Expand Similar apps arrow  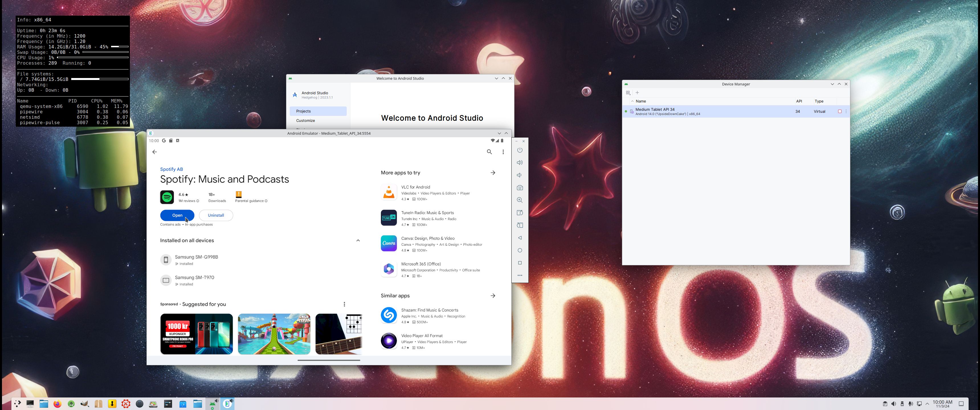point(493,296)
